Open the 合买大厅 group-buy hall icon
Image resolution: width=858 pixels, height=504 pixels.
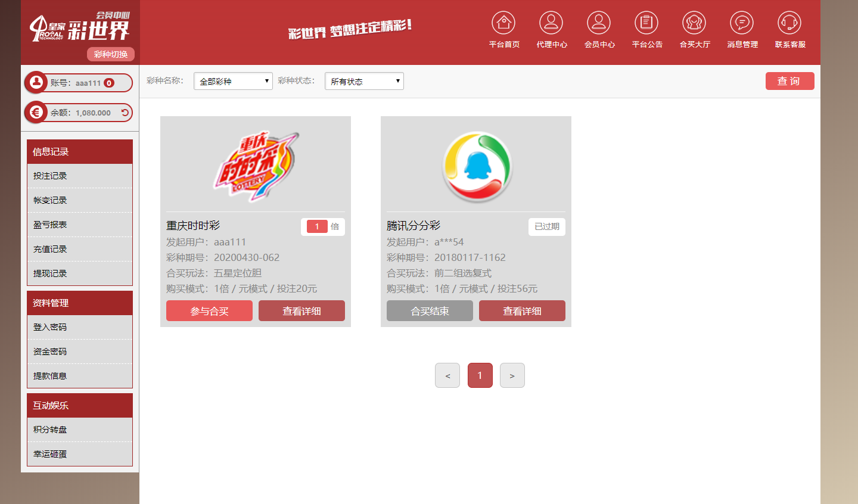coord(694,23)
